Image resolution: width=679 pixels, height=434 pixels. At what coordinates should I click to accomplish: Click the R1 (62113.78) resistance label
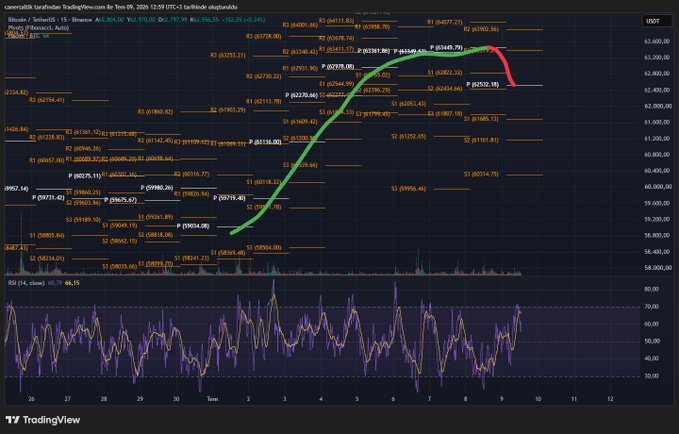(x=264, y=101)
